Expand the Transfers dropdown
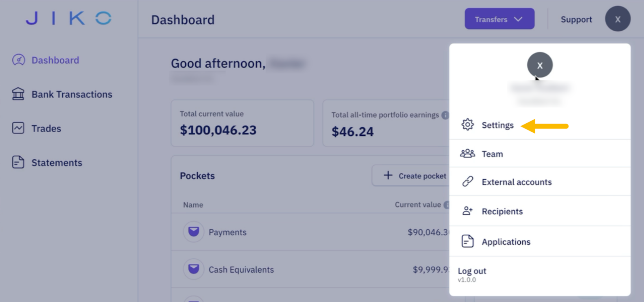The height and width of the screenshot is (302, 644). 499,19
